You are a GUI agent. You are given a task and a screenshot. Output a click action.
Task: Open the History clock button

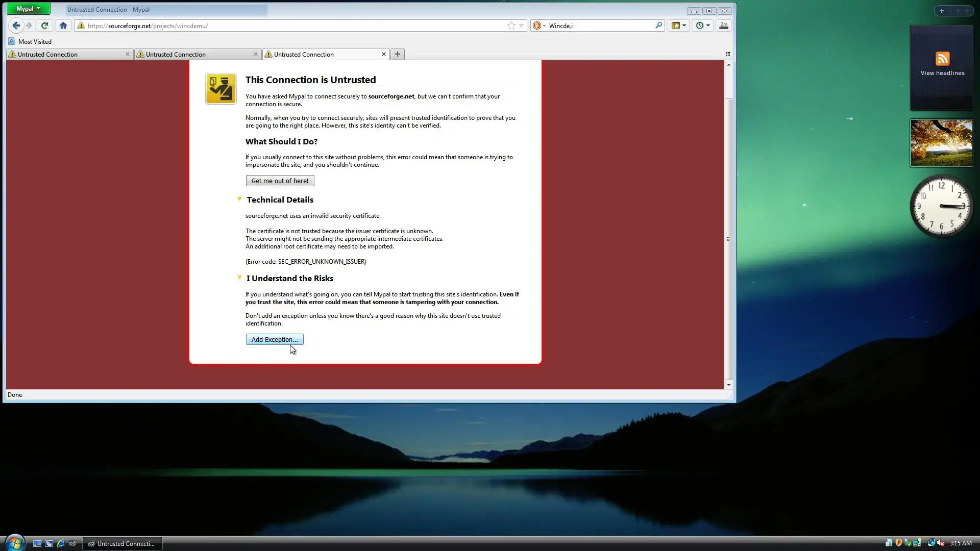(x=702, y=26)
